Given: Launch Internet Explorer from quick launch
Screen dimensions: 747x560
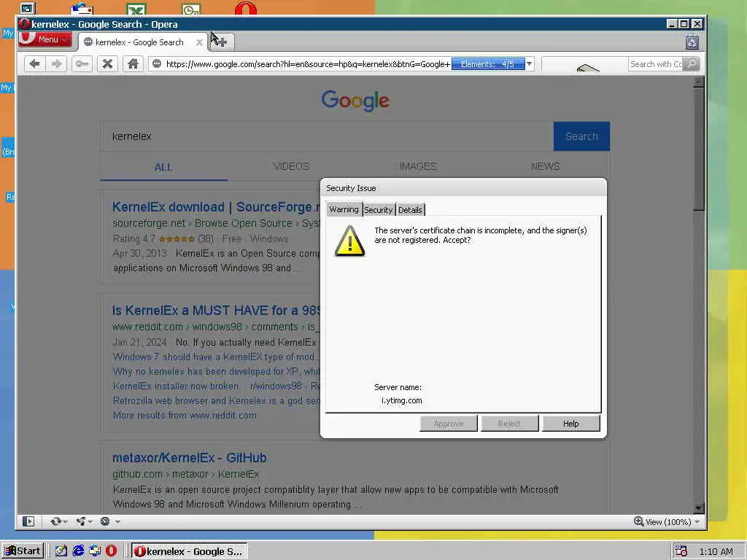Looking at the screenshot, I should pos(78,551).
